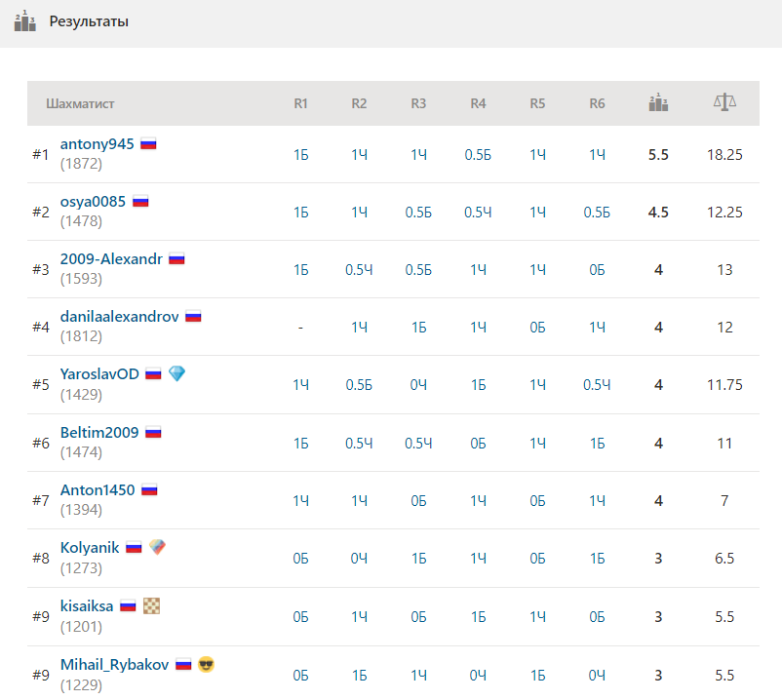
Task: Open Beltim2009's R3 result 0.5Ч
Action: pos(418,443)
